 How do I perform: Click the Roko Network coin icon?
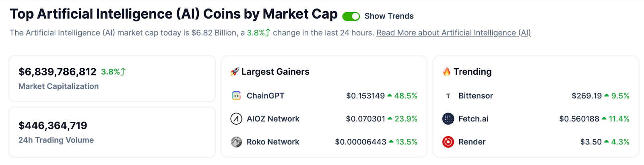[236, 142]
